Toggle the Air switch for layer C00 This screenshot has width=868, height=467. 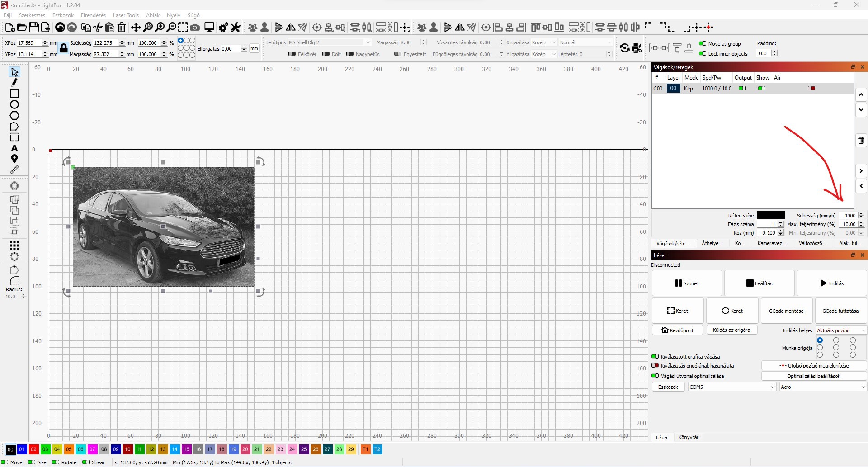pos(811,89)
